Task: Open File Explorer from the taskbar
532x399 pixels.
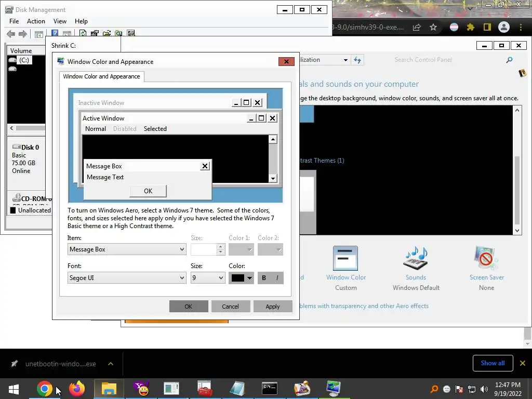Action: coord(109,389)
